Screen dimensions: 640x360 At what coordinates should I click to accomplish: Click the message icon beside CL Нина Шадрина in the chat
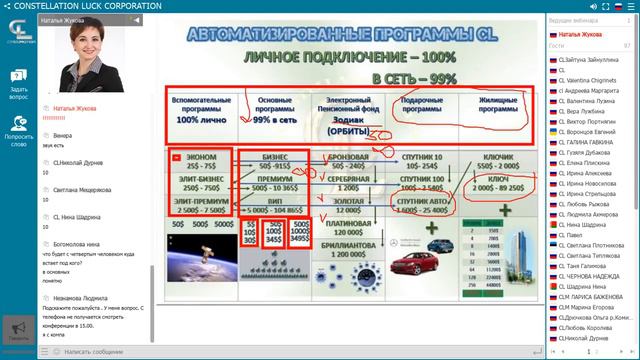point(46,217)
